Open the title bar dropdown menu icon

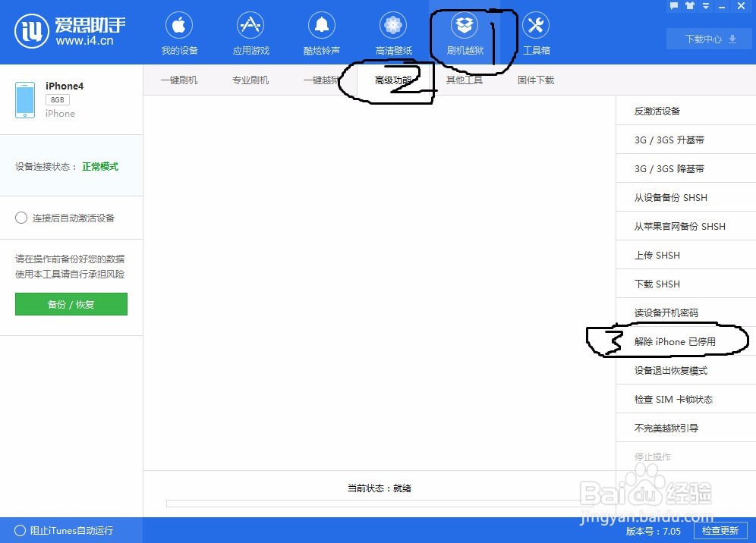pyautogui.click(x=706, y=6)
